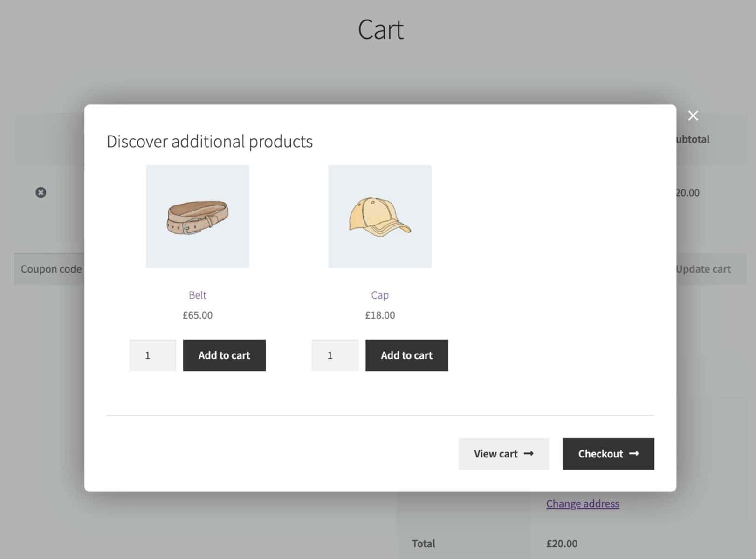The height and width of the screenshot is (559, 756).
Task: Add the Cap to cart
Action: tap(407, 355)
